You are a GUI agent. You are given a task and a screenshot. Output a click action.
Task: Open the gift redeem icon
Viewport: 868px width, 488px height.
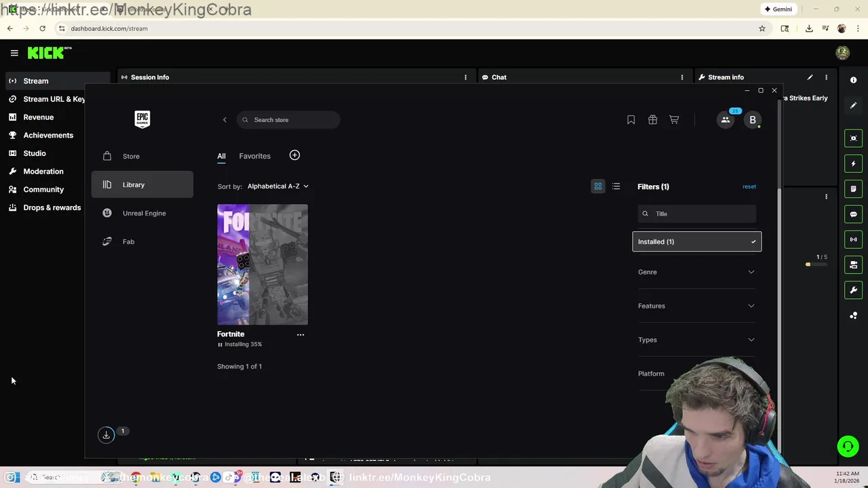point(652,120)
